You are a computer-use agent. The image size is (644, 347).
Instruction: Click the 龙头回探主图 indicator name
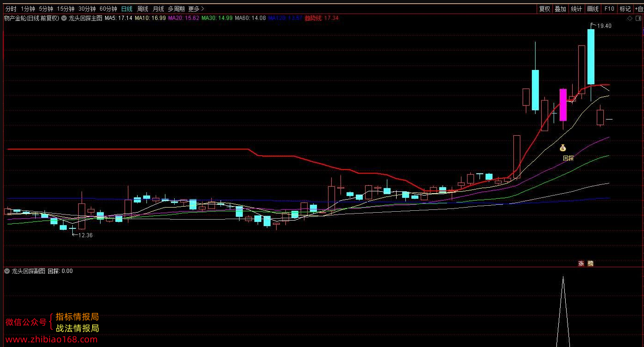(x=85, y=18)
